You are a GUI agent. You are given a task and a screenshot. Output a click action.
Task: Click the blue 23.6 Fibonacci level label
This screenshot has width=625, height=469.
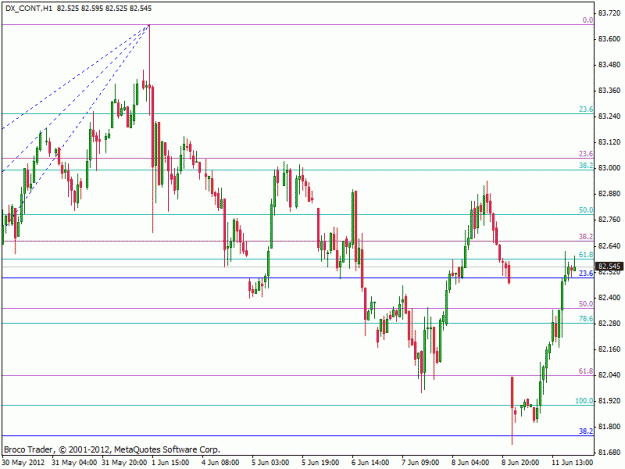[x=586, y=273]
